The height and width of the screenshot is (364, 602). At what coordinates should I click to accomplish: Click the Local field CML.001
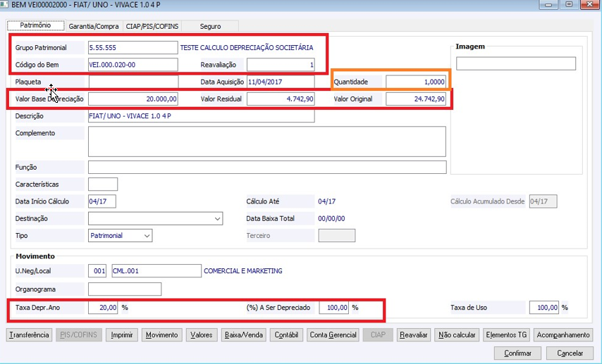[x=156, y=271]
